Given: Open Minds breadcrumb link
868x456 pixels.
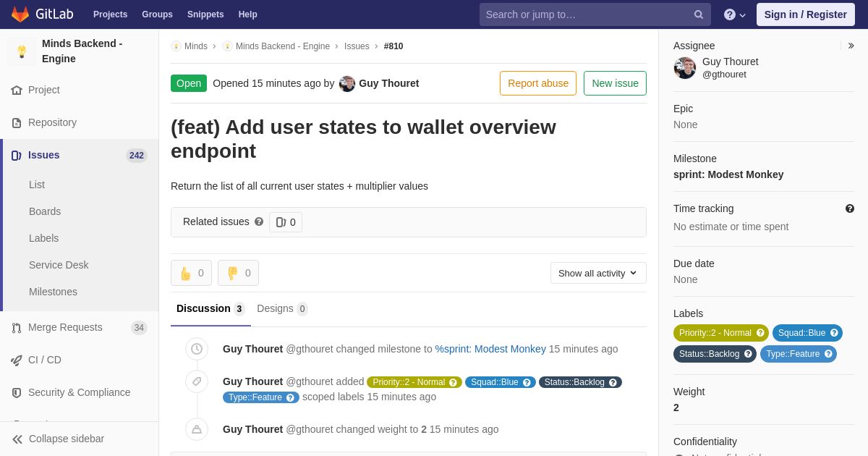Looking at the screenshot, I should [195, 46].
